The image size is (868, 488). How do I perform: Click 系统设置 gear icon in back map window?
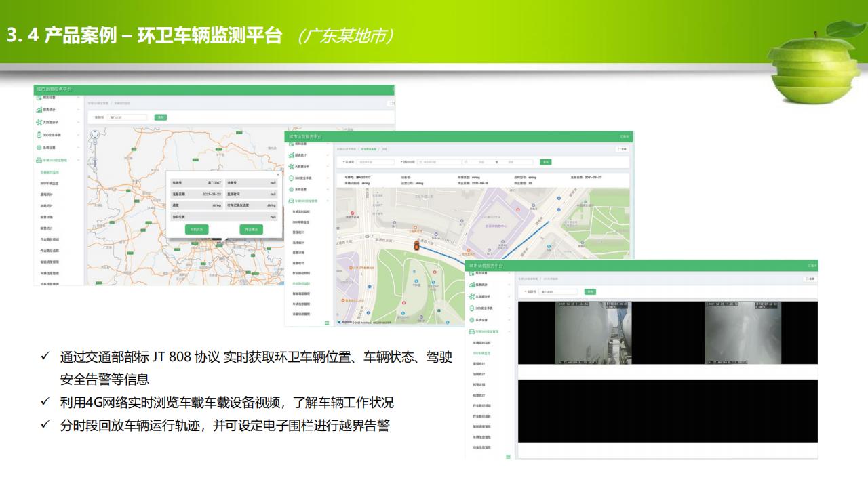coord(39,148)
